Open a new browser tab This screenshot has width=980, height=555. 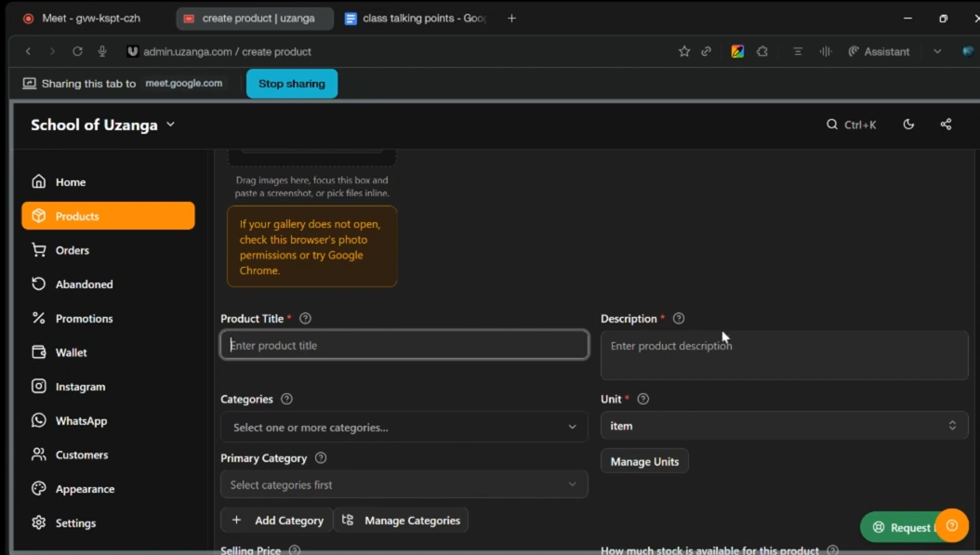click(x=512, y=18)
